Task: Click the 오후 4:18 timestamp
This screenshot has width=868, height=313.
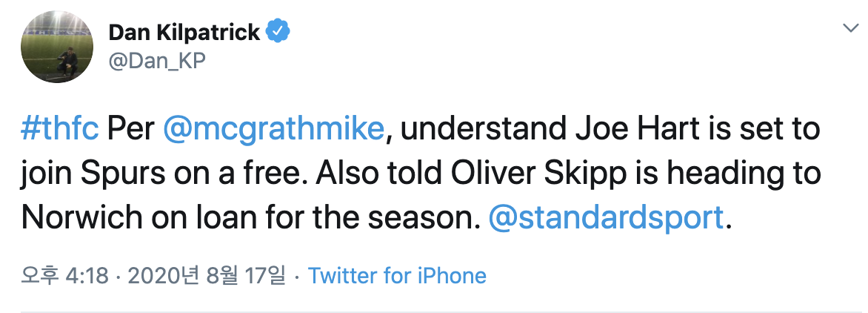Action: click(67, 276)
